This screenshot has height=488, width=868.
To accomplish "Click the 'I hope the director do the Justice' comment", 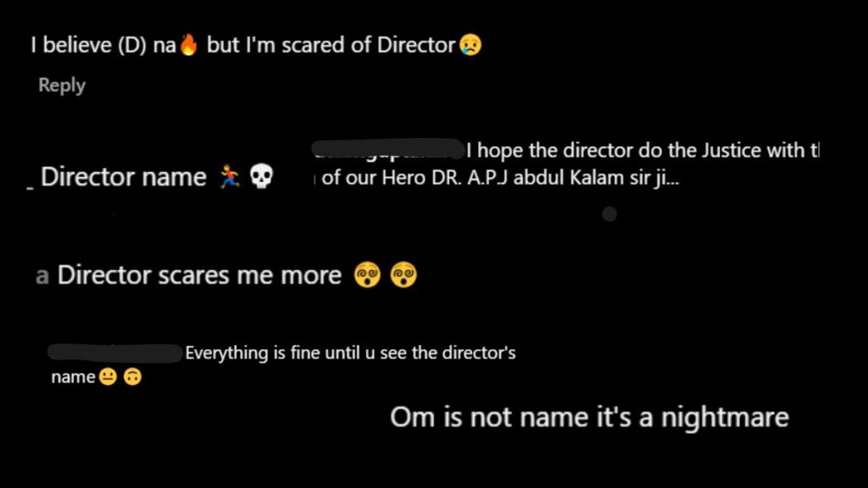I will tap(643, 151).
